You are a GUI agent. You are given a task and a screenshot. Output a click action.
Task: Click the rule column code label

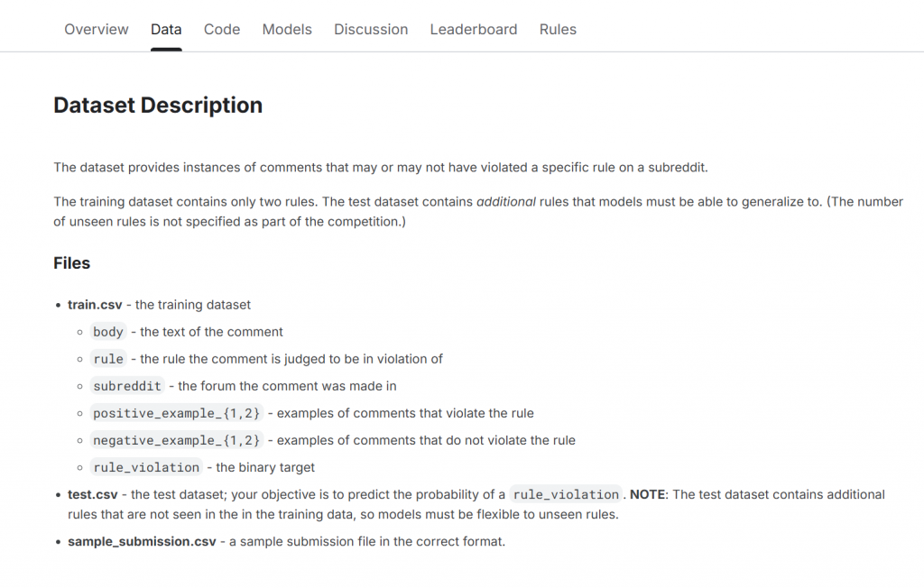coord(108,359)
